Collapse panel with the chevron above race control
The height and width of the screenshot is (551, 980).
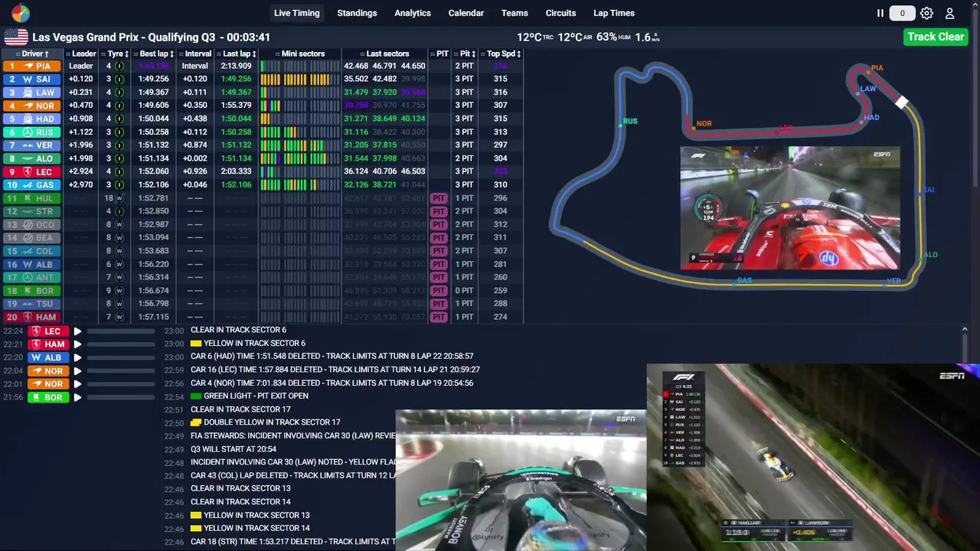tap(965, 329)
